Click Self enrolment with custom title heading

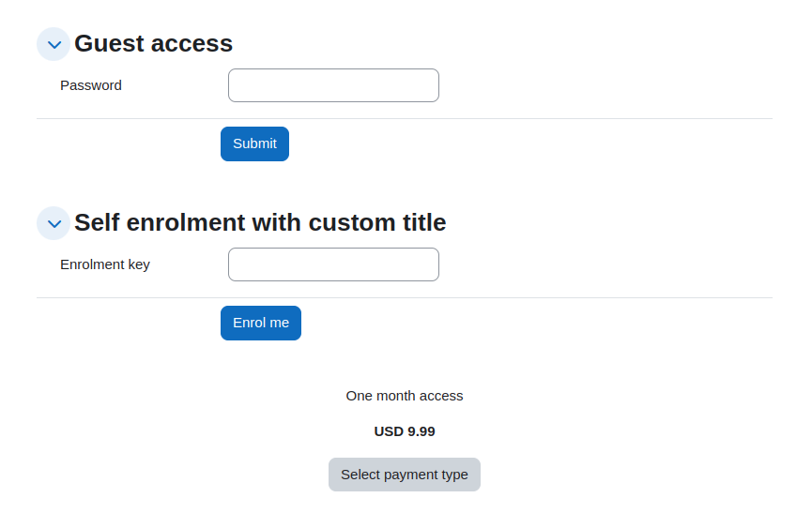(x=260, y=223)
